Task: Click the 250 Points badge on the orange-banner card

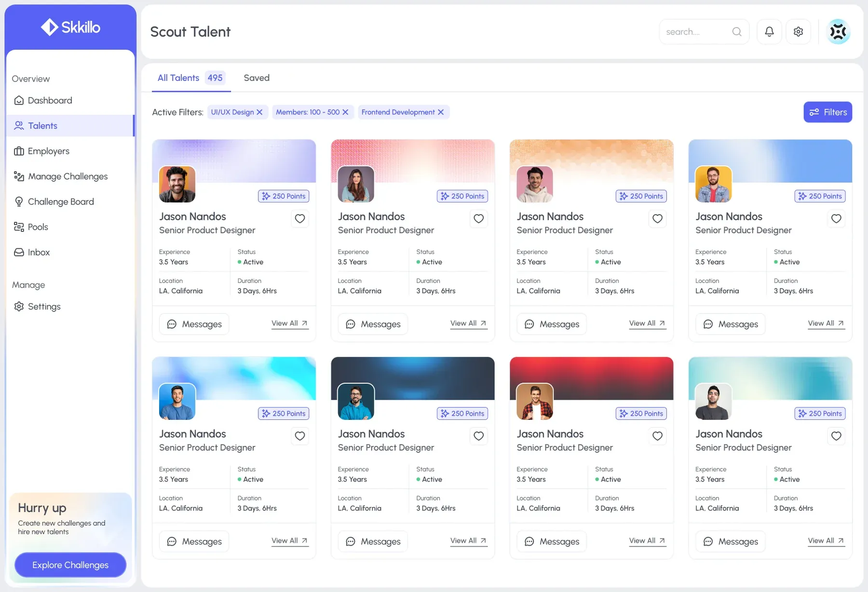Action: (x=641, y=196)
